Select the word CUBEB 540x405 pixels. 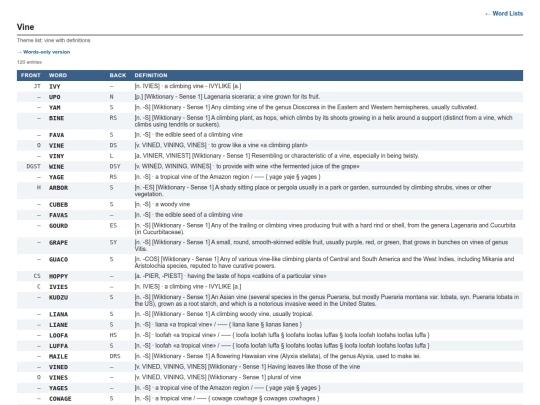click(x=58, y=205)
